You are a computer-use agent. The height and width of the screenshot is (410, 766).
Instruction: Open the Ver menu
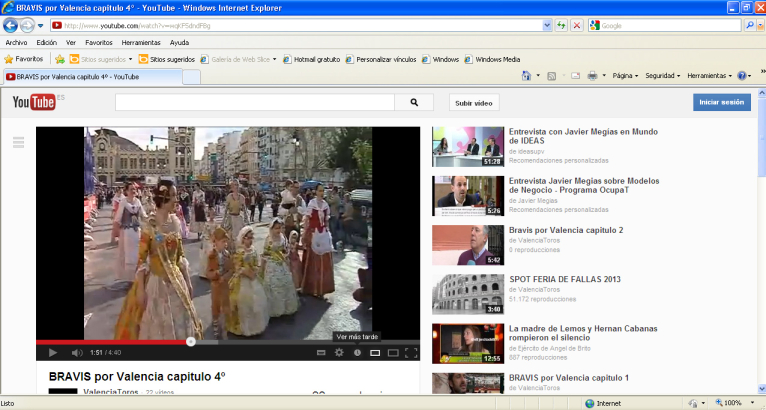point(71,43)
